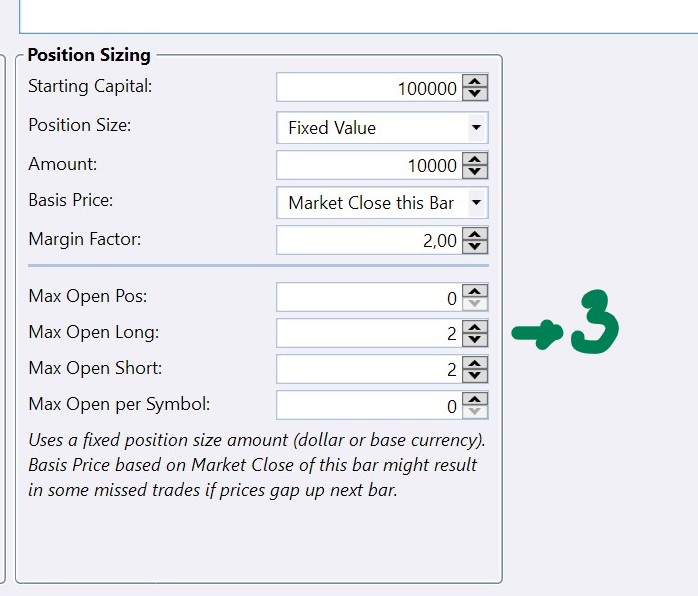Increase Max Open Long value
The height and width of the screenshot is (596, 698).
point(476,327)
